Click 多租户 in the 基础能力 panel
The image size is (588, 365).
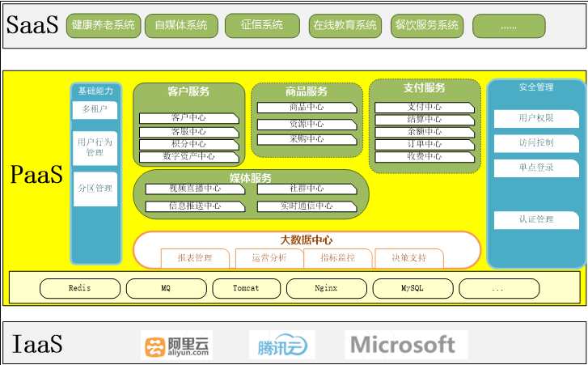point(95,109)
